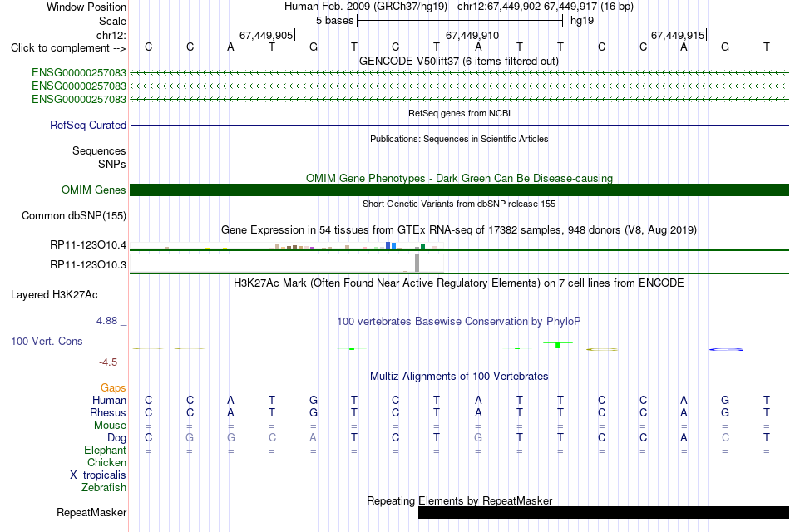Image resolution: width=790 pixels, height=532 pixels.
Task: Click the Gaps alignment row label
Action: pyautogui.click(x=113, y=387)
